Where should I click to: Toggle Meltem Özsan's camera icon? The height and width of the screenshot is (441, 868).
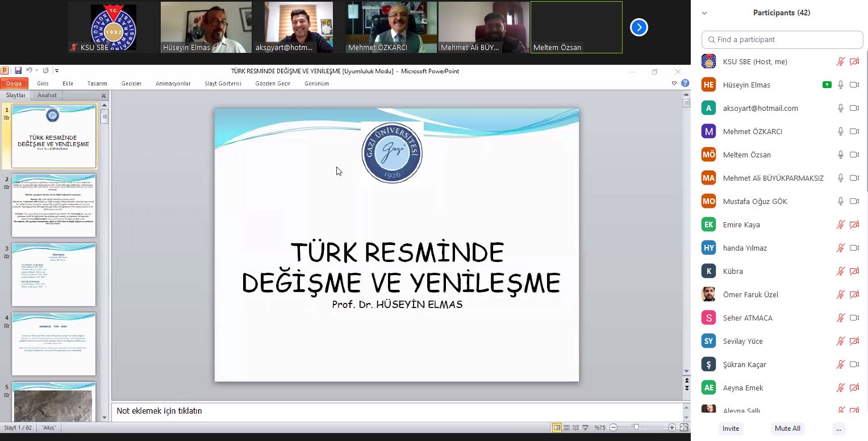(x=854, y=155)
